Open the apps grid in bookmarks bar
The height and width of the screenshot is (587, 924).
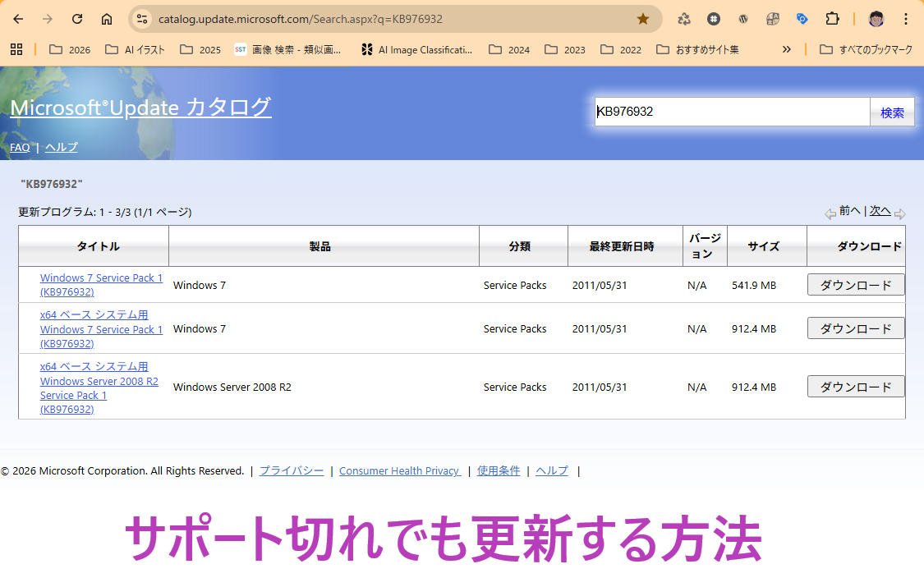[x=16, y=49]
